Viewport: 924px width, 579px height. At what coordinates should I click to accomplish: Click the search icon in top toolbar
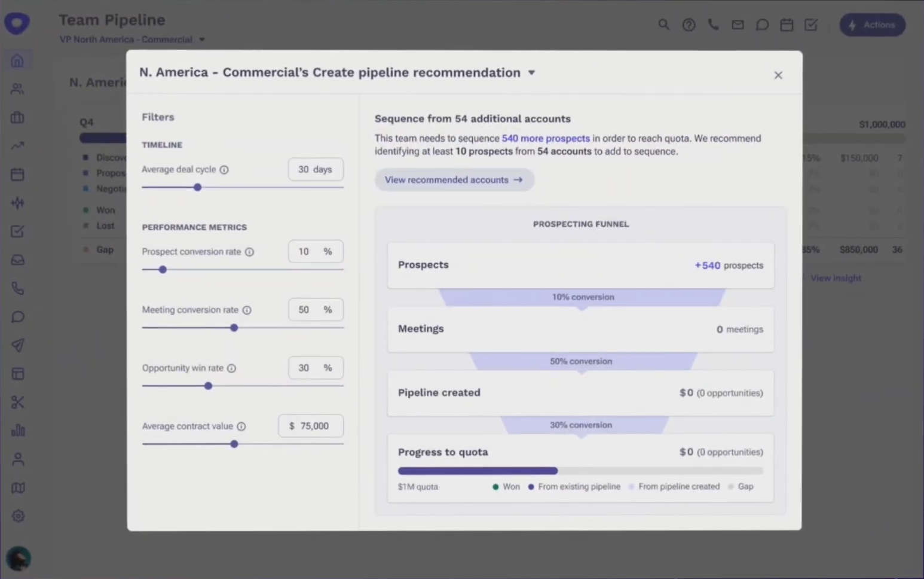[x=663, y=25]
